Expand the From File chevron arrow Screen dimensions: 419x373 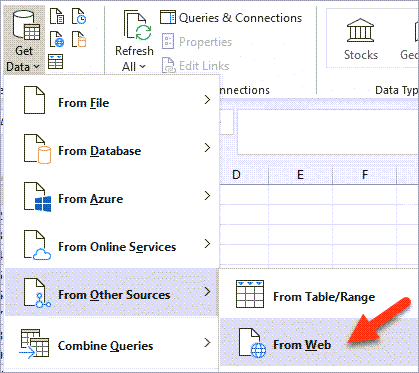207,99
